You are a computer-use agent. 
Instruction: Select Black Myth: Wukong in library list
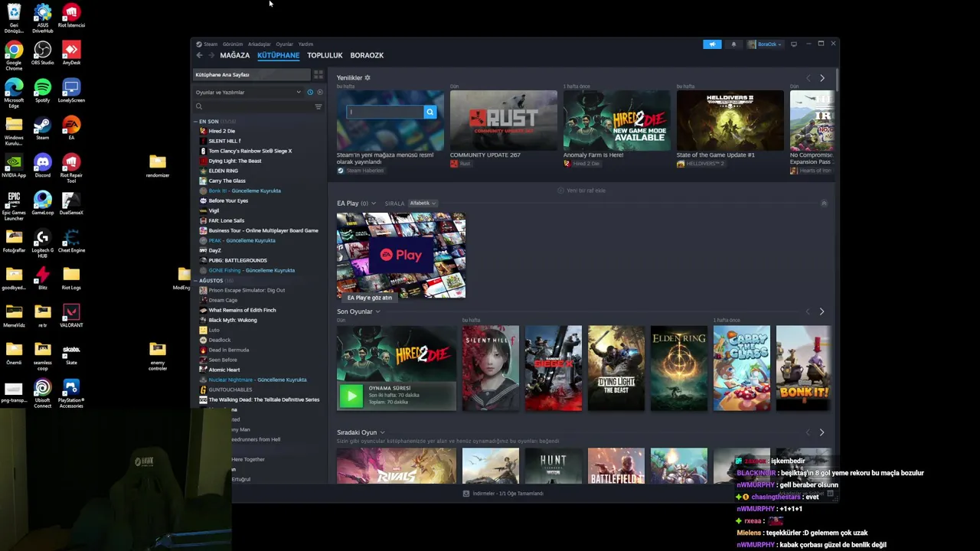233,320
